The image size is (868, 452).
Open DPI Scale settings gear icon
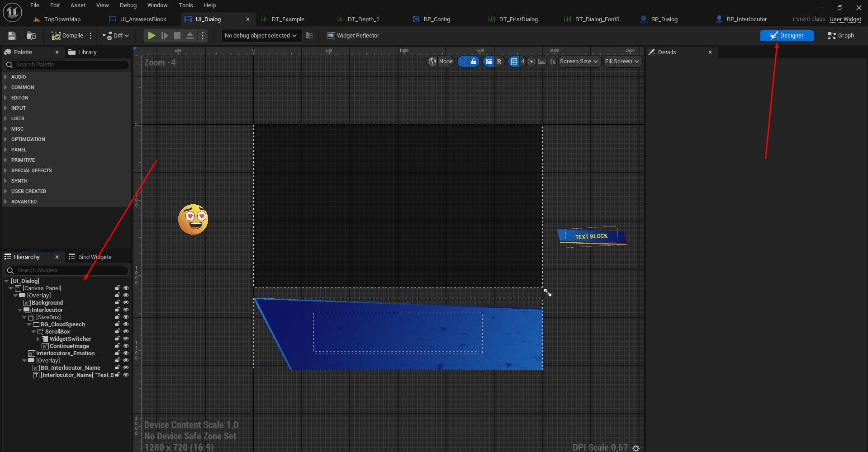click(636, 448)
